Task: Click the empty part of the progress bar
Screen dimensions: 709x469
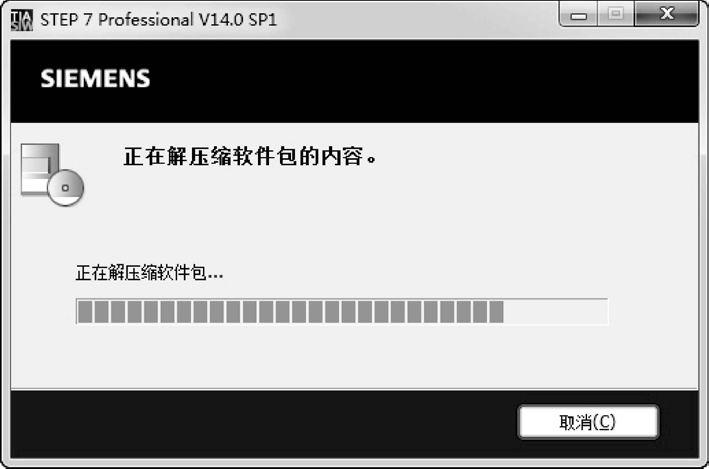Action: tap(556, 312)
